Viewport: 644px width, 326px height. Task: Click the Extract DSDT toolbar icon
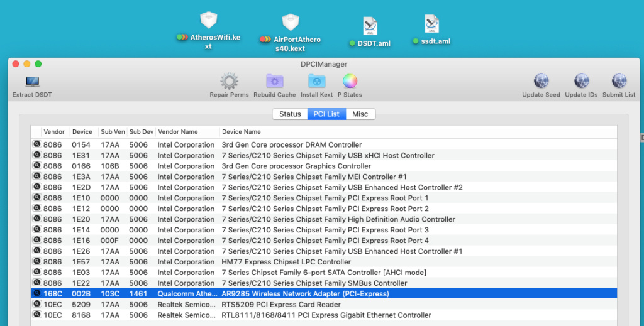[x=33, y=82]
